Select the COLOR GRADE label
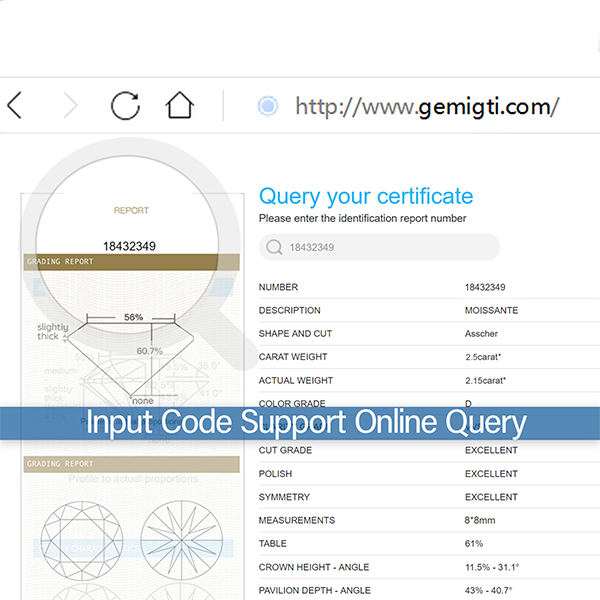Image resolution: width=600 pixels, height=600 pixels. click(292, 403)
